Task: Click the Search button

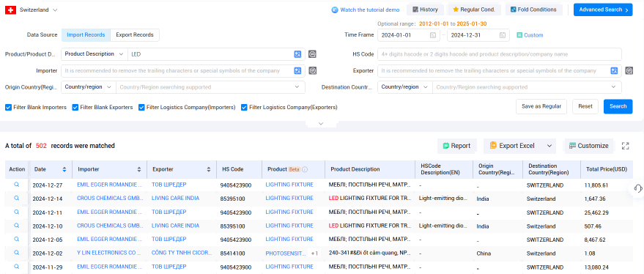Action: click(618, 106)
